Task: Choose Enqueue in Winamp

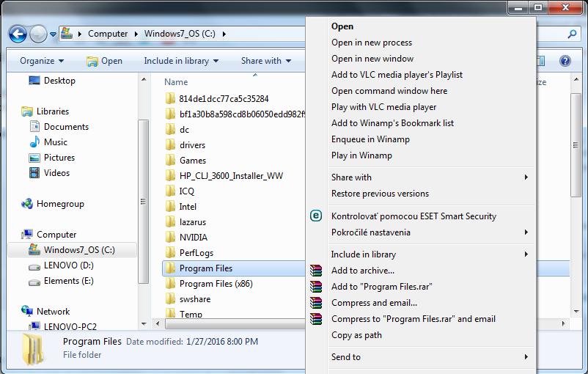Action: coord(370,139)
